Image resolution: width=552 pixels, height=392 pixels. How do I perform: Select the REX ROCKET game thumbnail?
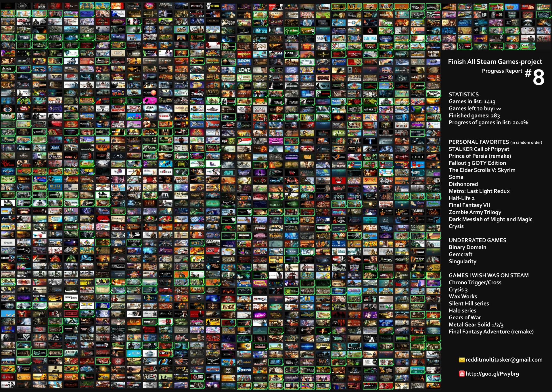tap(323, 346)
